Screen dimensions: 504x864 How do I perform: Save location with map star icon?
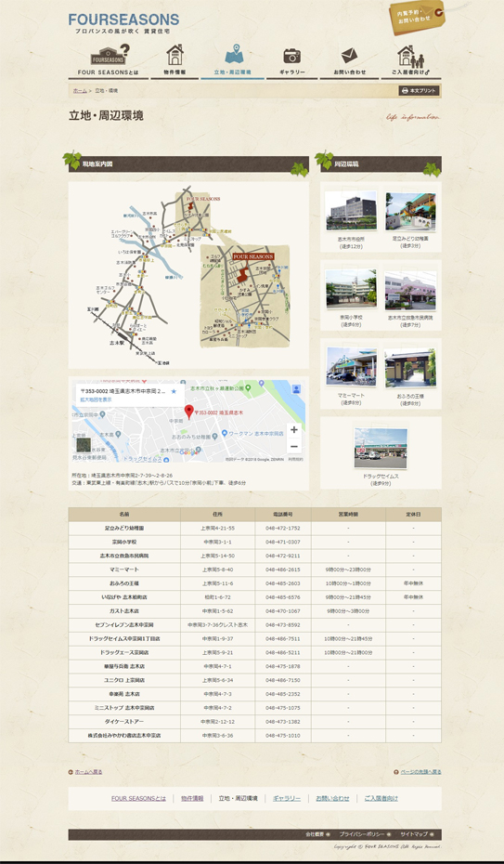tap(174, 391)
